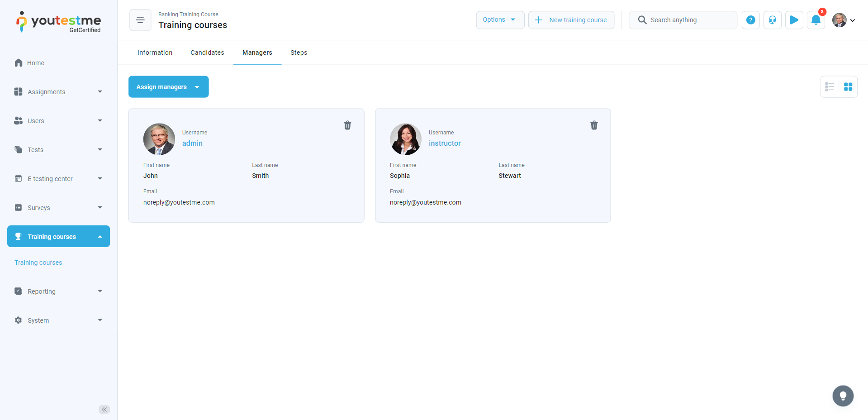Switch to list view
This screenshot has height=420, width=868.
click(x=830, y=87)
